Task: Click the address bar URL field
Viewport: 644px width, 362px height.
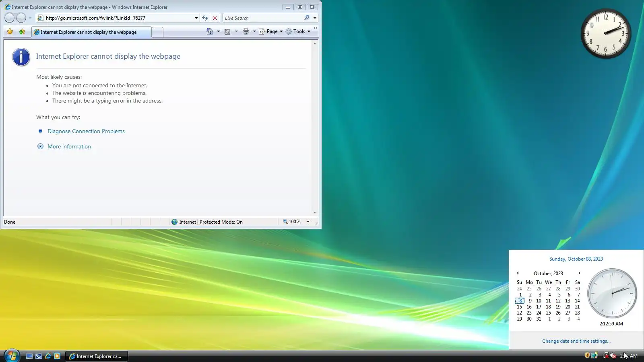Action: (x=119, y=18)
